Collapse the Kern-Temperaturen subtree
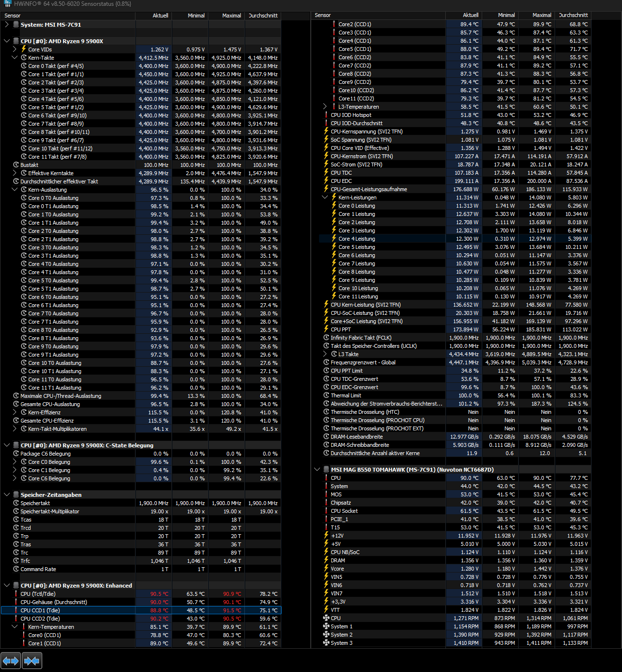622x672 pixels. pos(15,627)
